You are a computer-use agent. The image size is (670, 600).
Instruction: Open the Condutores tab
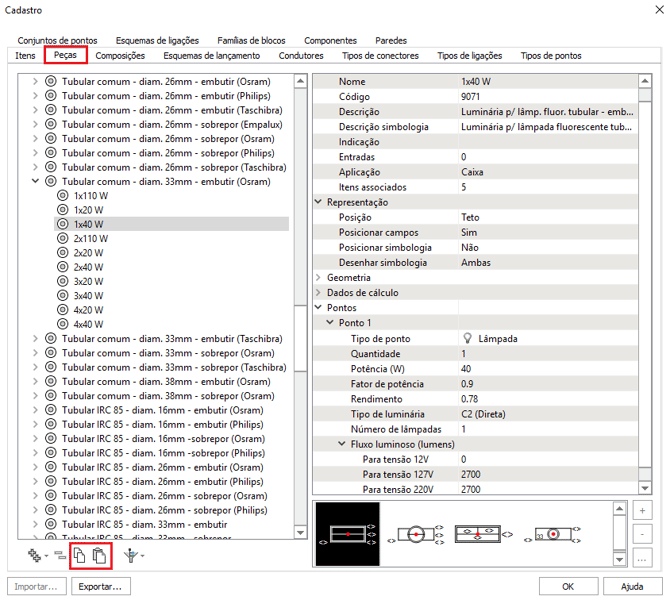301,56
